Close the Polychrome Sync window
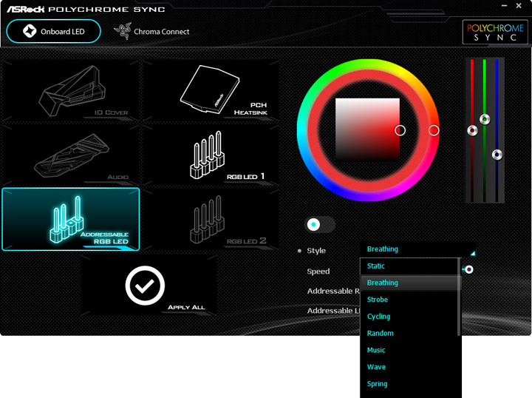532x398 pixels. (519, 5)
